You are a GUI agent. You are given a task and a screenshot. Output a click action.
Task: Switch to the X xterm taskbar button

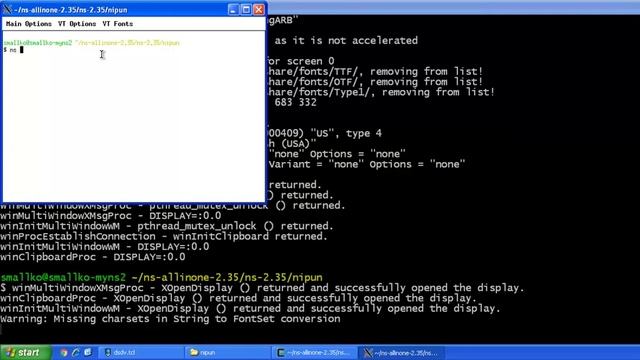point(400,352)
